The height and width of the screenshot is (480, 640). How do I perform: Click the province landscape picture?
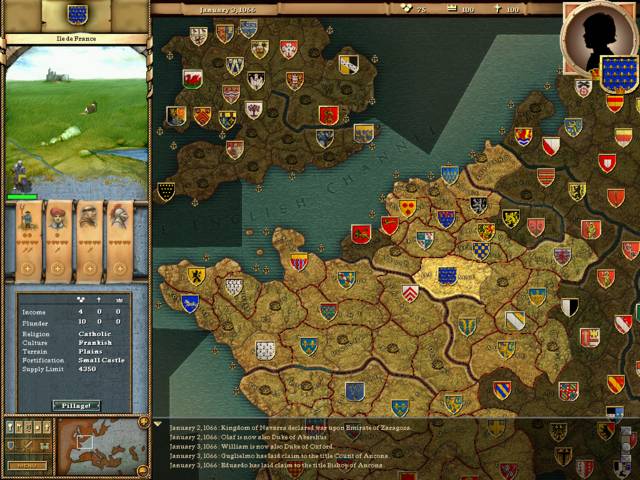point(77,122)
